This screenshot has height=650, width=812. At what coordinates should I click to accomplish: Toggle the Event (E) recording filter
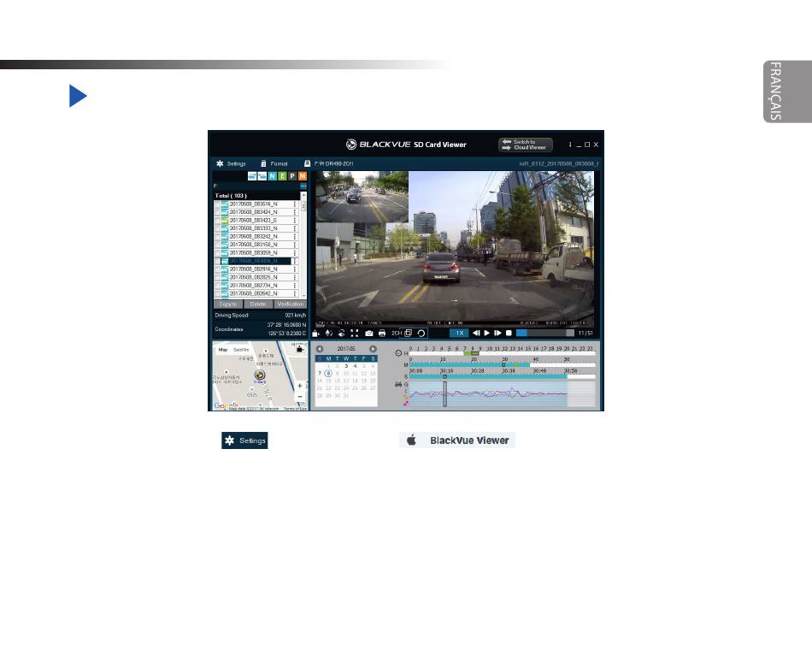coord(281,176)
